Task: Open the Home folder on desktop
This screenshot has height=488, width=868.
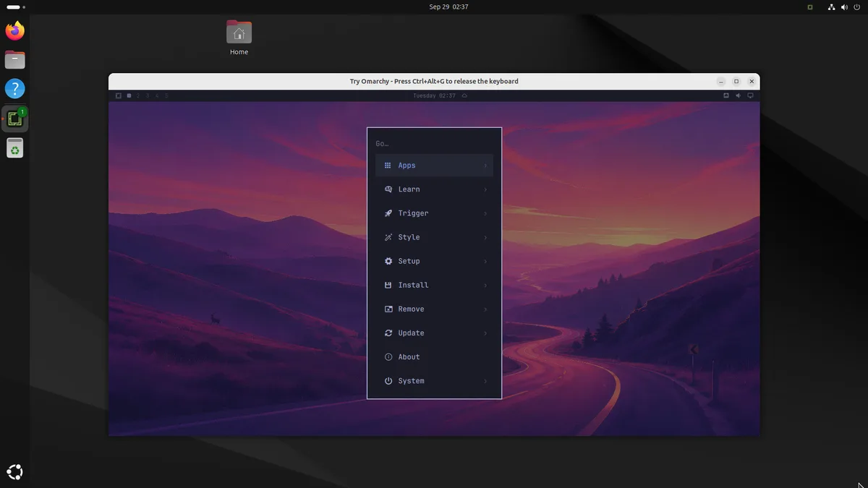Action: 239,38
